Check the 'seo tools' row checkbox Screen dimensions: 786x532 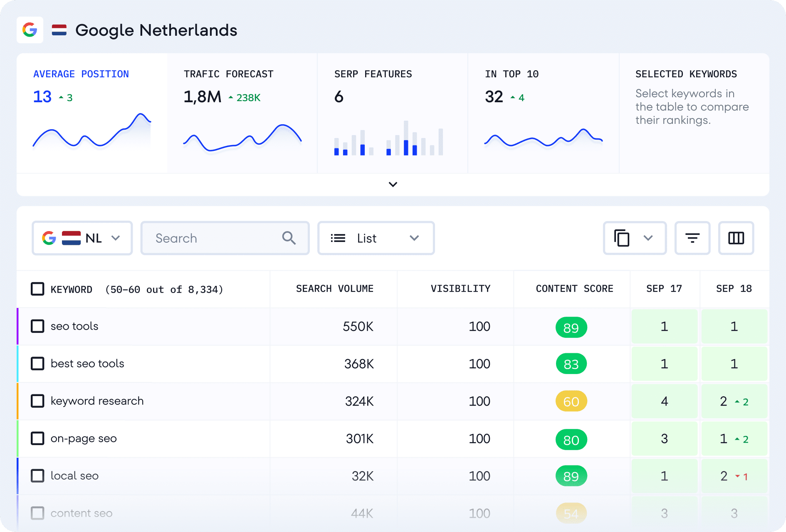tap(37, 326)
